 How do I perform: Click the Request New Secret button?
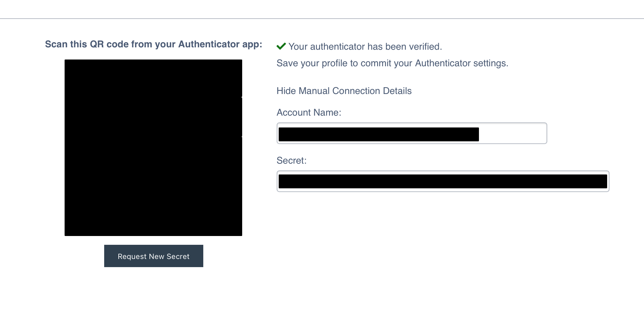point(154,256)
